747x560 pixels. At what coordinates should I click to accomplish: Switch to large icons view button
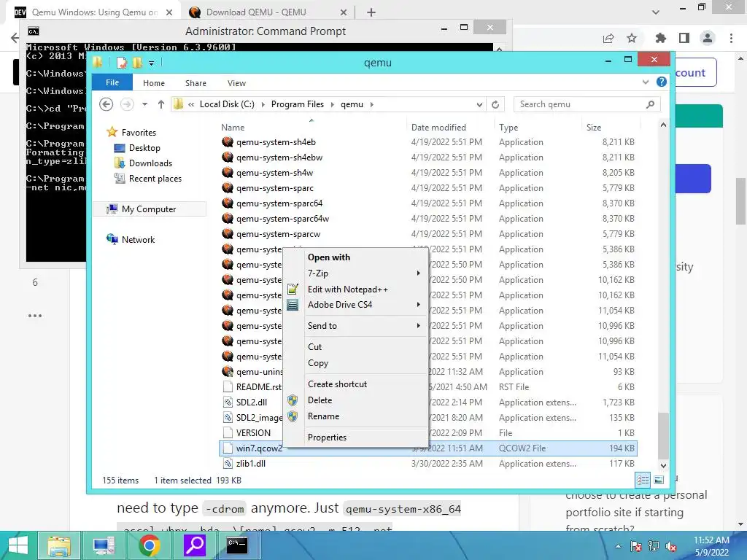point(659,480)
